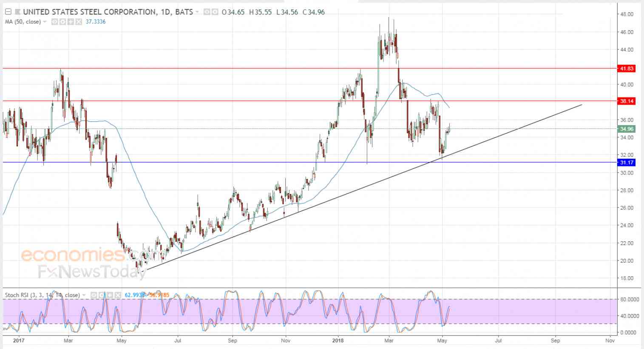This screenshot has height=349, width=644.
Task: Click the Nov label at far right time axis
Action: pos(610,340)
